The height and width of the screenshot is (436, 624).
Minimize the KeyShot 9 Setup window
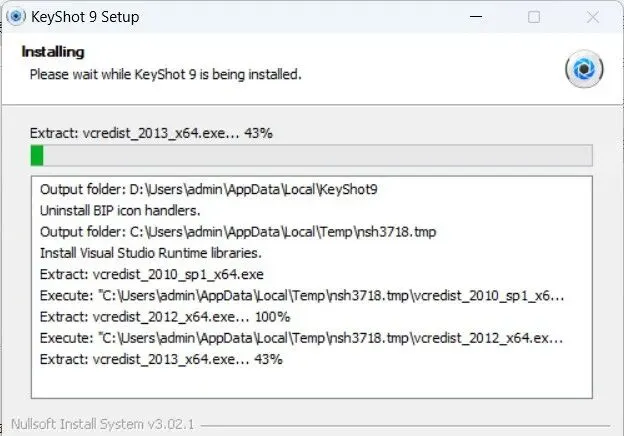tap(476, 17)
